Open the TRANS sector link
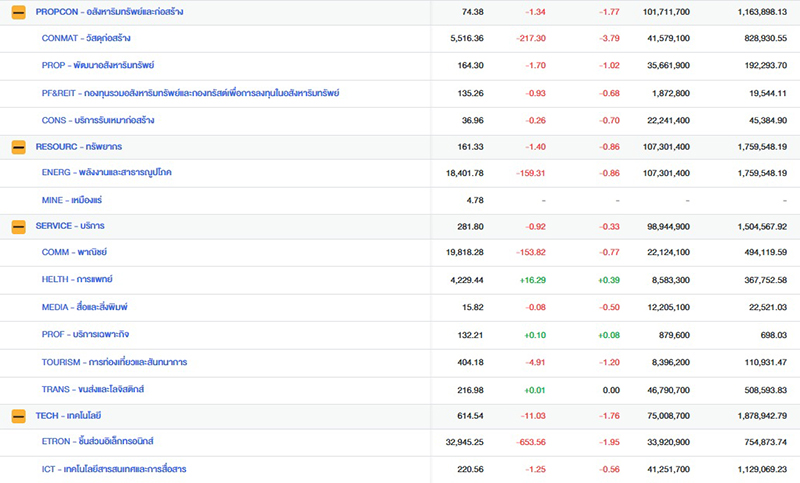Viewport: 800px width, 483px height. click(x=93, y=389)
